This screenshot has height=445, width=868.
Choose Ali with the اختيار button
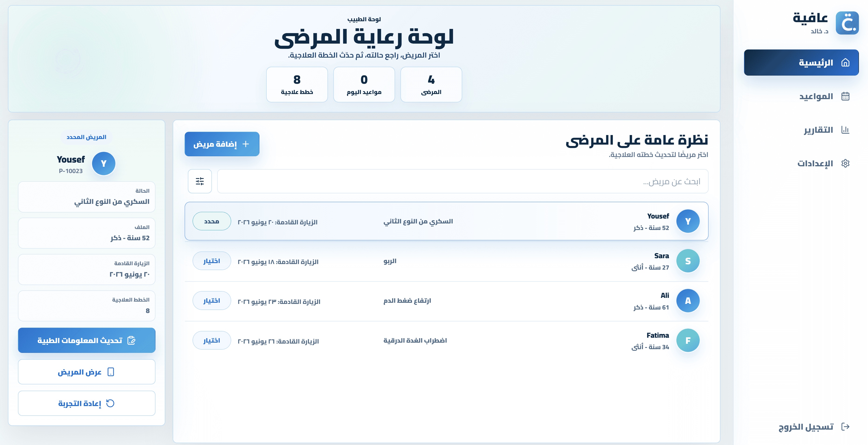(x=212, y=301)
